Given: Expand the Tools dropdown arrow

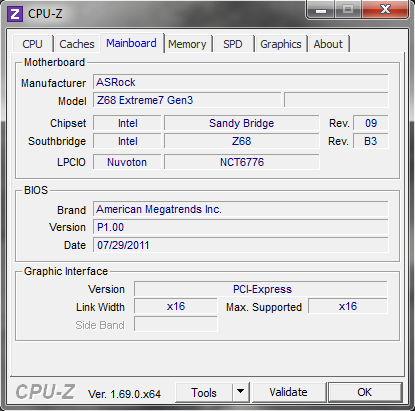Looking at the screenshot, I should [x=241, y=393].
